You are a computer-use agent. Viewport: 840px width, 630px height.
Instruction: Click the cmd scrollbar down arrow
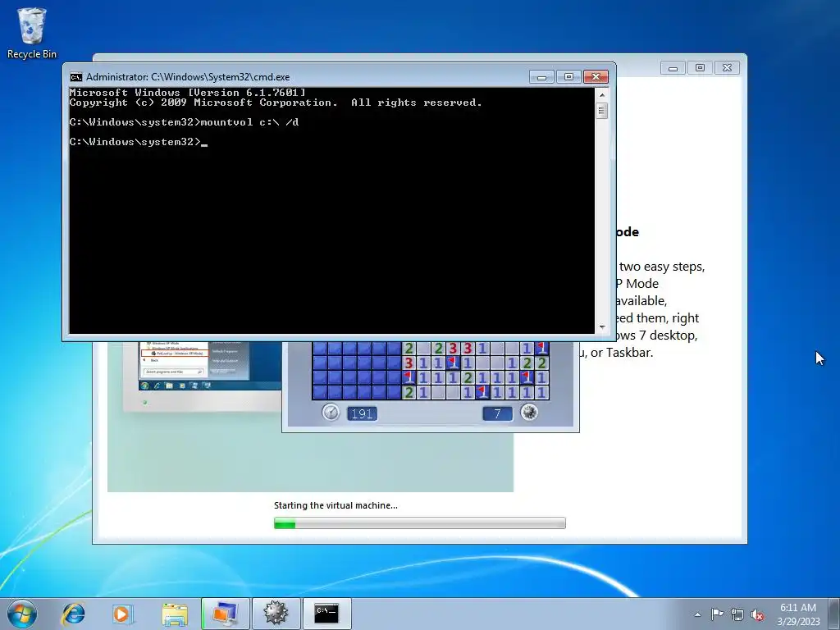coord(602,327)
